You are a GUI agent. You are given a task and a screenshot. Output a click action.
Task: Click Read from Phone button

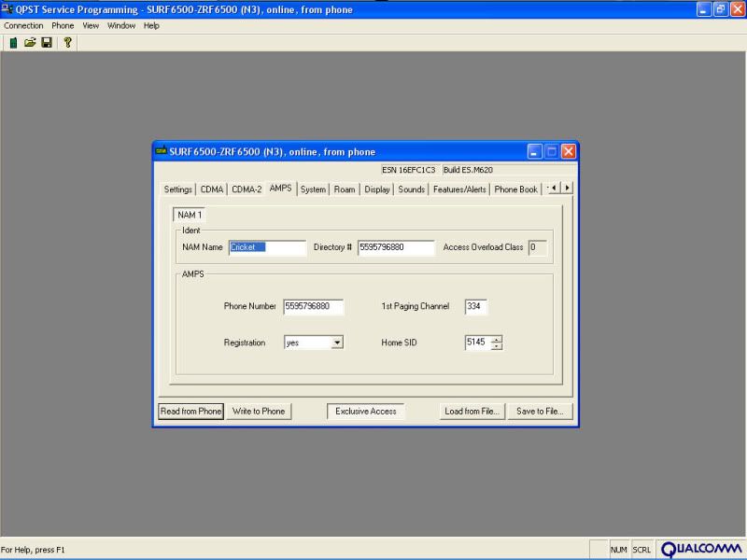pyautogui.click(x=191, y=412)
